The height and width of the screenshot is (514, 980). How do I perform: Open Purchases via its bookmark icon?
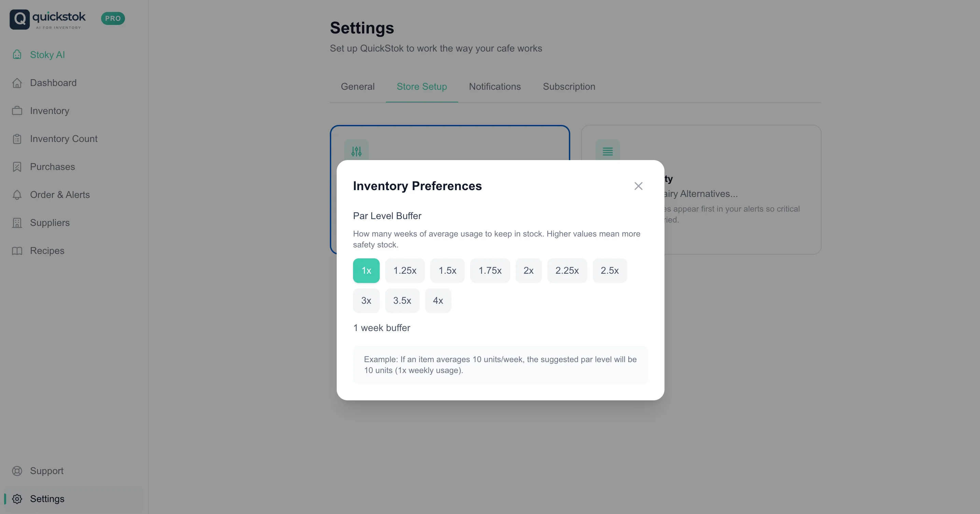[17, 167]
